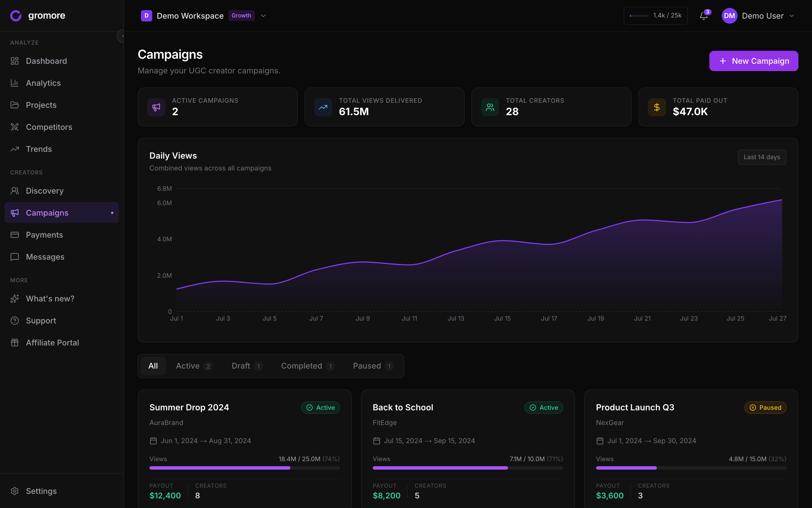Create a New Campaign
The image size is (812, 508).
pyautogui.click(x=754, y=61)
